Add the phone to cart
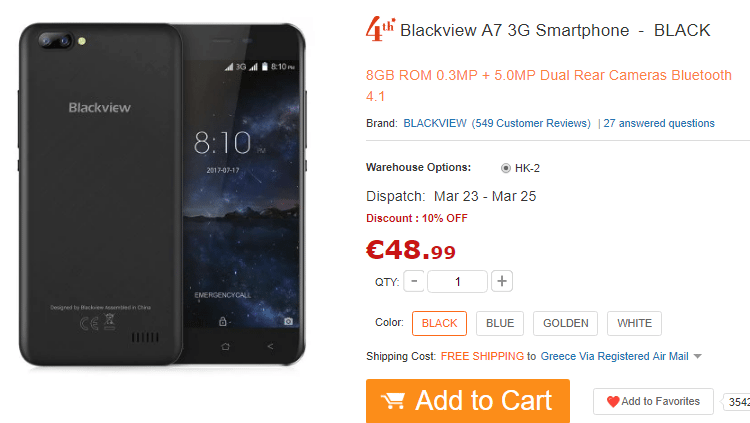This screenshot has height=423, width=750. (468, 401)
